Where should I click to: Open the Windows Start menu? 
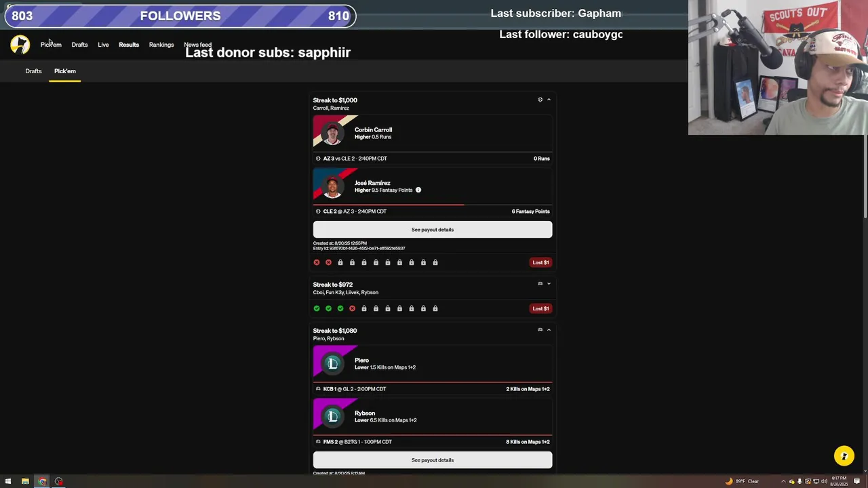point(8,481)
